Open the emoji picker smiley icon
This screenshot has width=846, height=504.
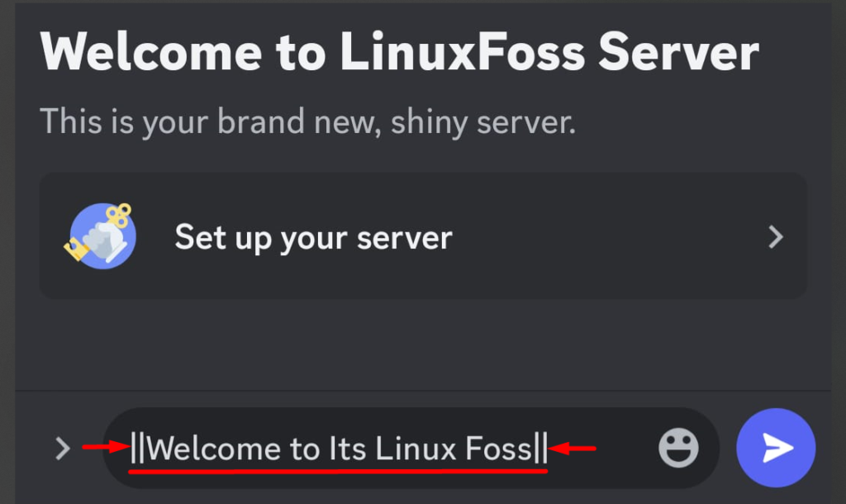point(678,448)
